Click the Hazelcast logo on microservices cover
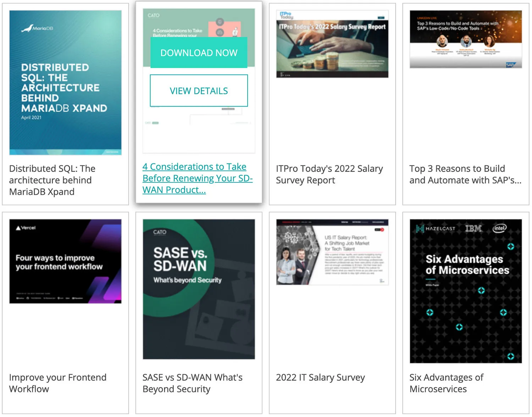Viewport: 532px width, 417px height. click(x=436, y=229)
